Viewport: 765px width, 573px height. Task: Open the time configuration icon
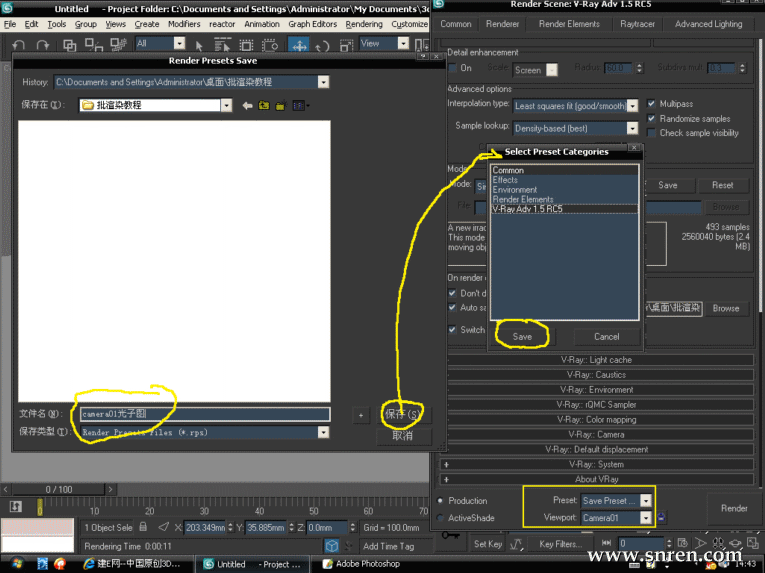683,543
